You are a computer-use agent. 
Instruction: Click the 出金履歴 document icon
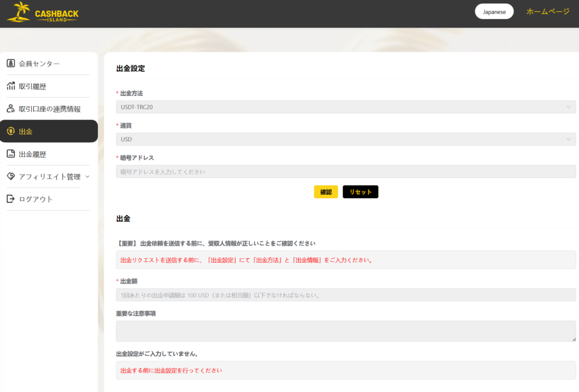(10, 154)
